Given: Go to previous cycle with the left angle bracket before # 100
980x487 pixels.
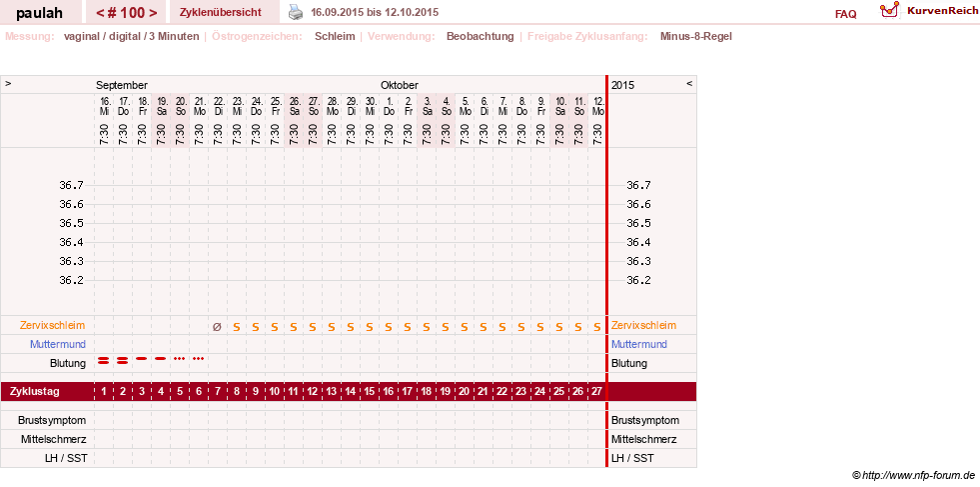Looking at the screenshot, I should tap(99, 13).
